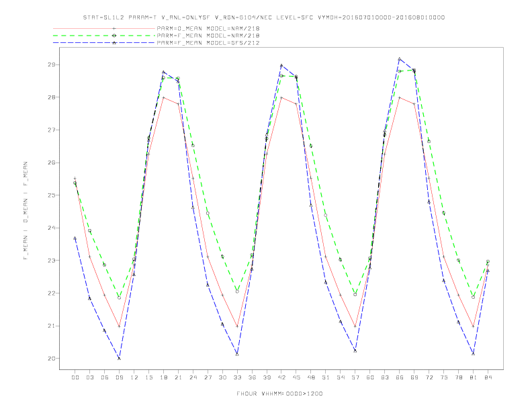
Task: Click the vertical y-axis label F_MEAN | O_MEAN | F_MEAN
Action: coord(26,211)
